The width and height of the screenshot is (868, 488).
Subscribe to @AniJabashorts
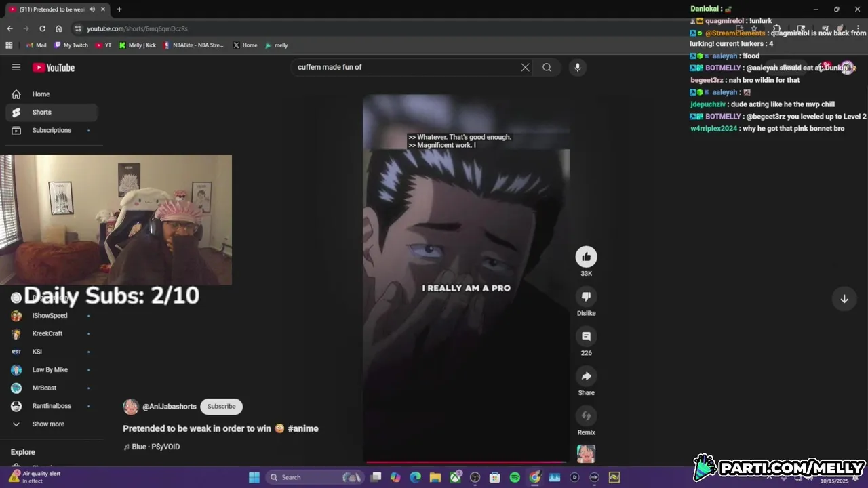tap(221, 407)
